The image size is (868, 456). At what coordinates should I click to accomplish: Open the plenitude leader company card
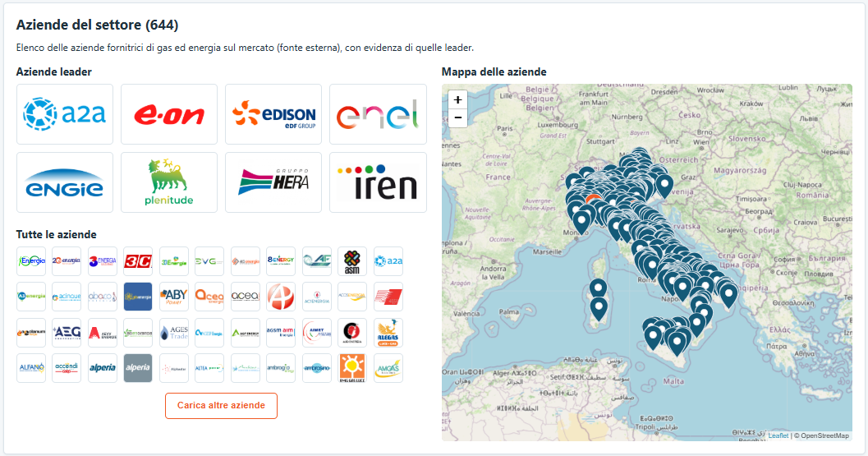pos(169,182)
